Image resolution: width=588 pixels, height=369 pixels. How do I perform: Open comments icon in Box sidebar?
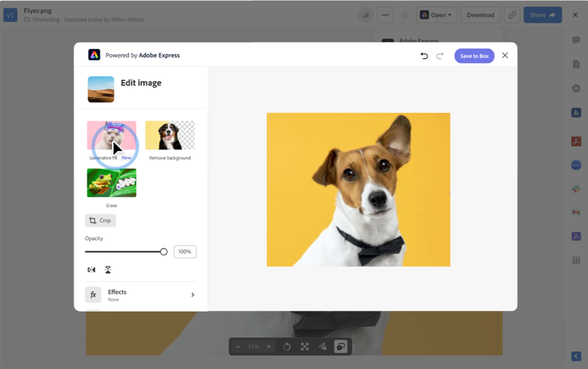(577, 40)
